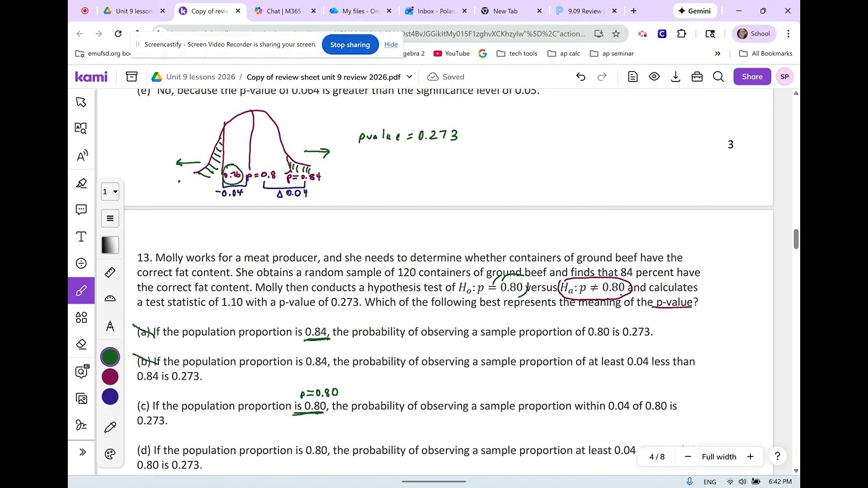
Task: Open the Chrome Extensions puzzle icon
Action: tap(682, 34)
